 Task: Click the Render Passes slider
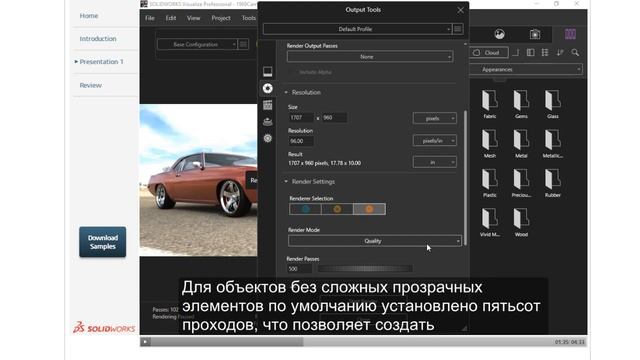click(365, 269)
